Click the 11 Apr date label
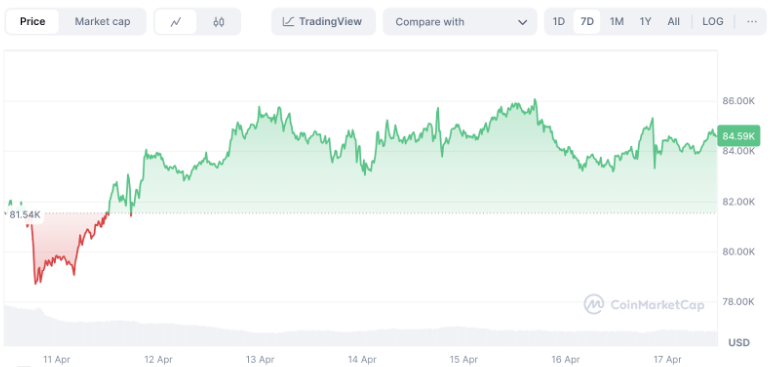This screenshot has height=367, width=772. click(56, 359)
